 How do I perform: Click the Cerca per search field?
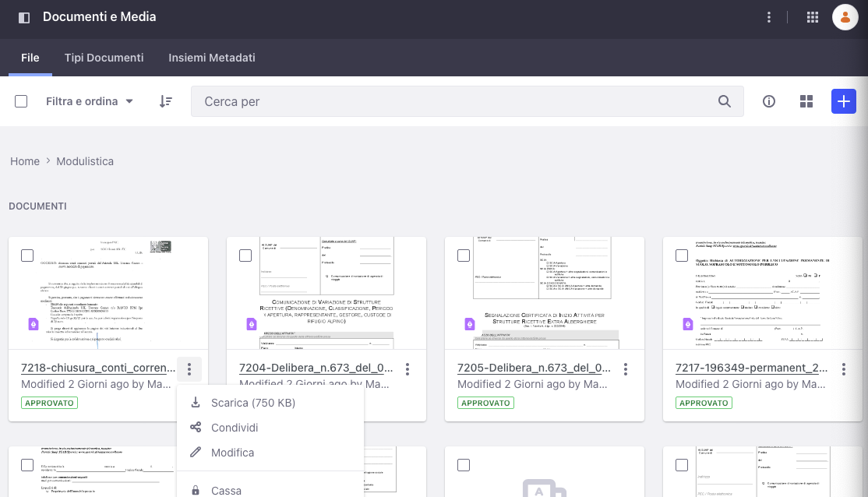[452, 101]
